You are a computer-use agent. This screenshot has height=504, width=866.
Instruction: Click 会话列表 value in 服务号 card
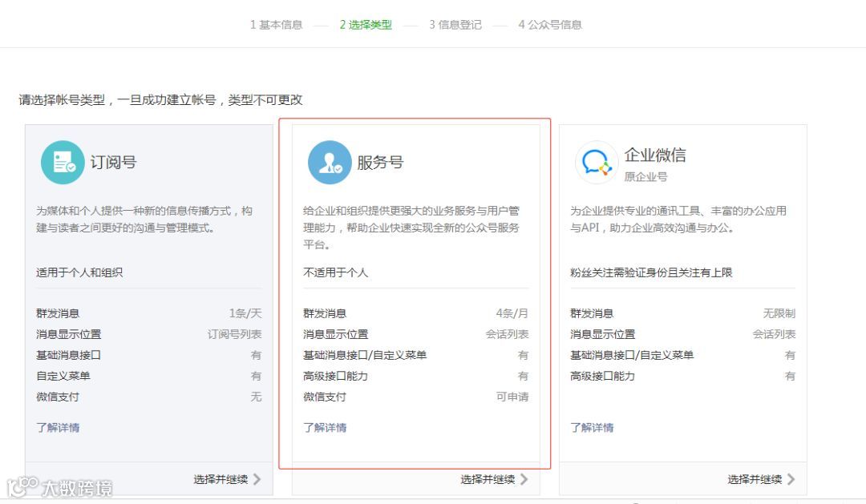[507, 334]
